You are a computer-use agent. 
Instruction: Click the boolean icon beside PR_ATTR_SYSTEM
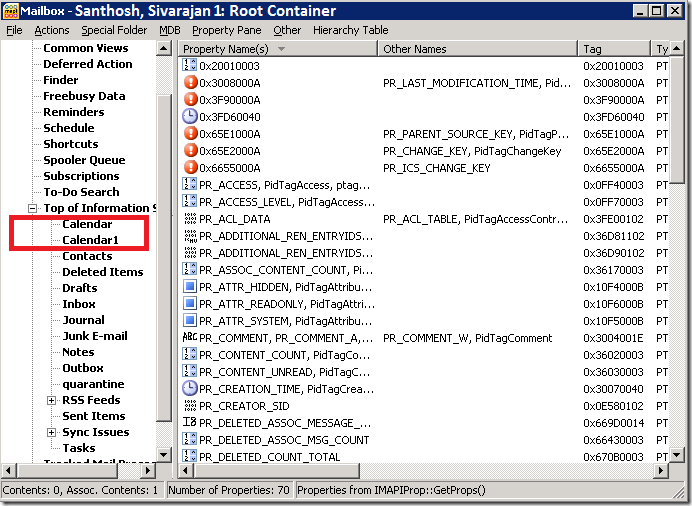point(190,321)
